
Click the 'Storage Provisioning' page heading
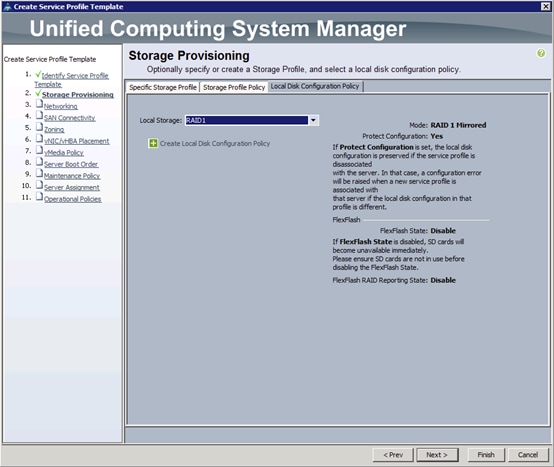pos(189,55)
